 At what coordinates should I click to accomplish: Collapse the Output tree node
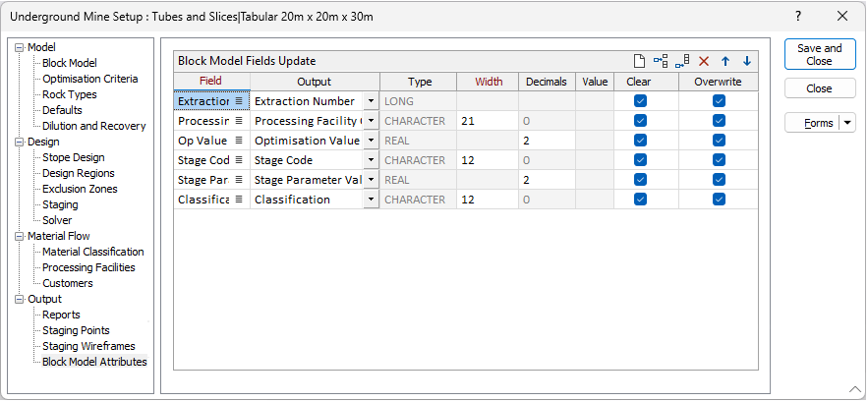(21, 299)
